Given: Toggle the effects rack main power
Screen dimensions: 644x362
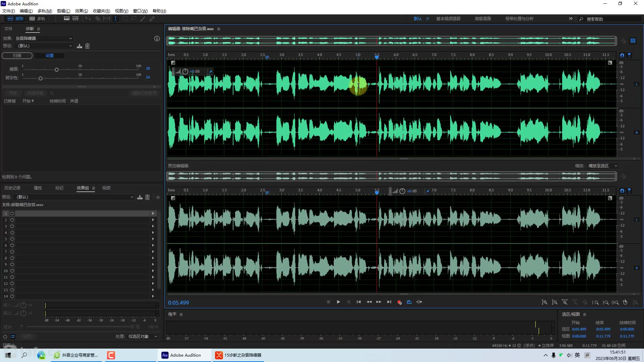Looking at the screenshot, I should (5, 337).
